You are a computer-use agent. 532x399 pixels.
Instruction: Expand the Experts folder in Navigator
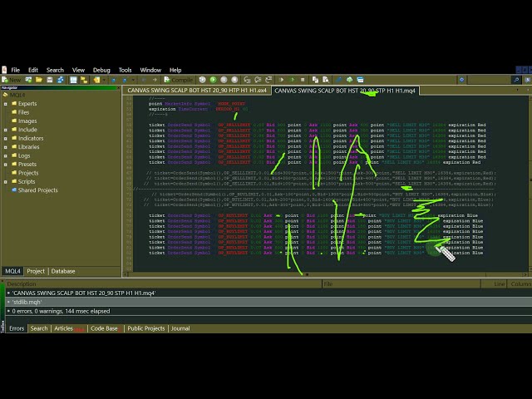tap(6, 104)
